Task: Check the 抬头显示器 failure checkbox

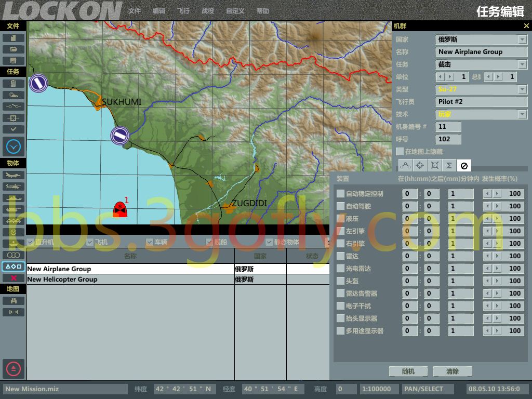Action: coord(340,318)
